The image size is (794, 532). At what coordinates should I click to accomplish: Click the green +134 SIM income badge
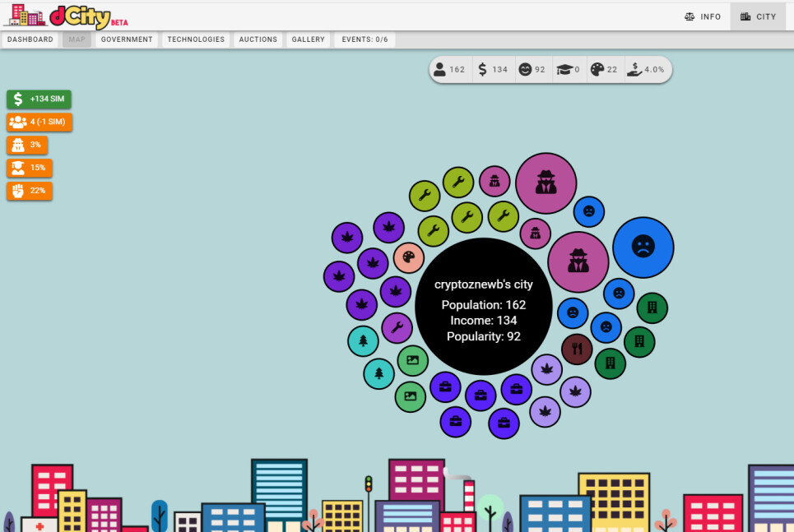39,99
